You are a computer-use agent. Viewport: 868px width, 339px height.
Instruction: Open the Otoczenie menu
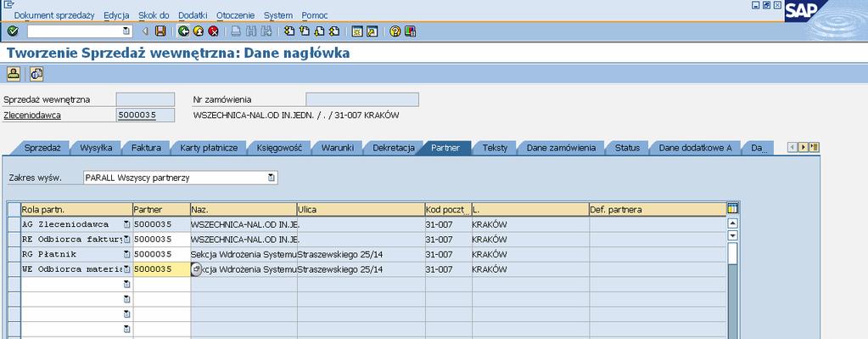(235, 15)
